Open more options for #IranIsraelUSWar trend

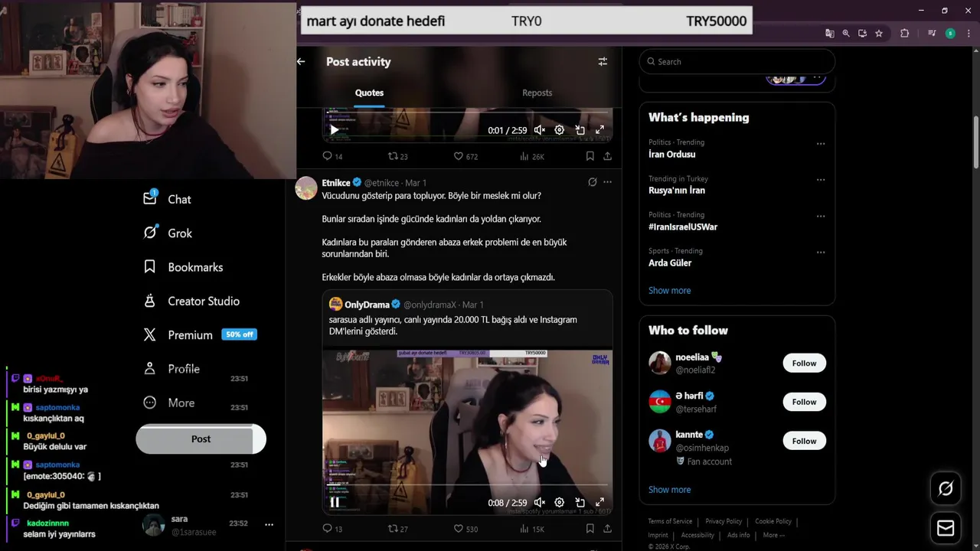pos(821,216)
